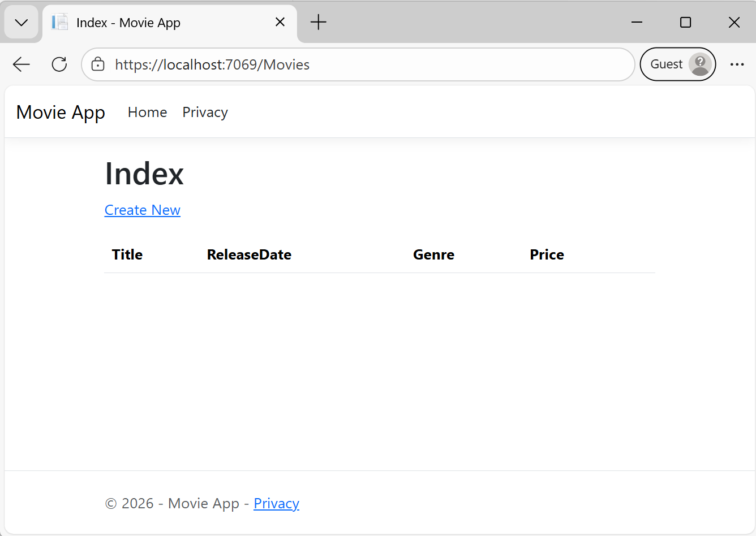Expand the vertical tabs list chevron

coord(21,22)
